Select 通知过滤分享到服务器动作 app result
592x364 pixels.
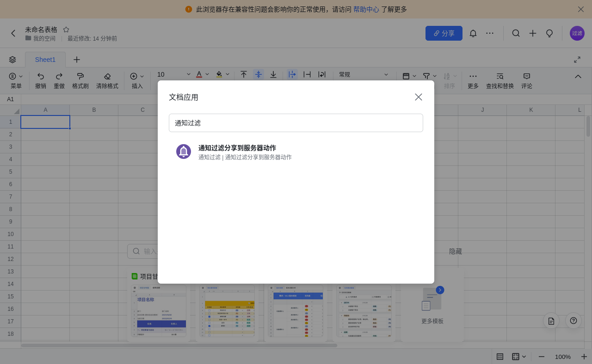[x=296, y=152]
